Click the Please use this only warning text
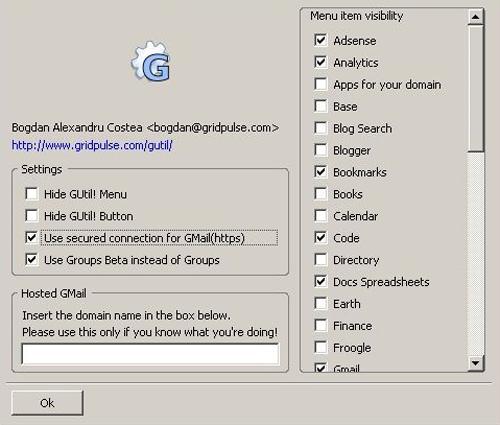The height and width of the screenshot is (425, 500). [x=150, y=332]
